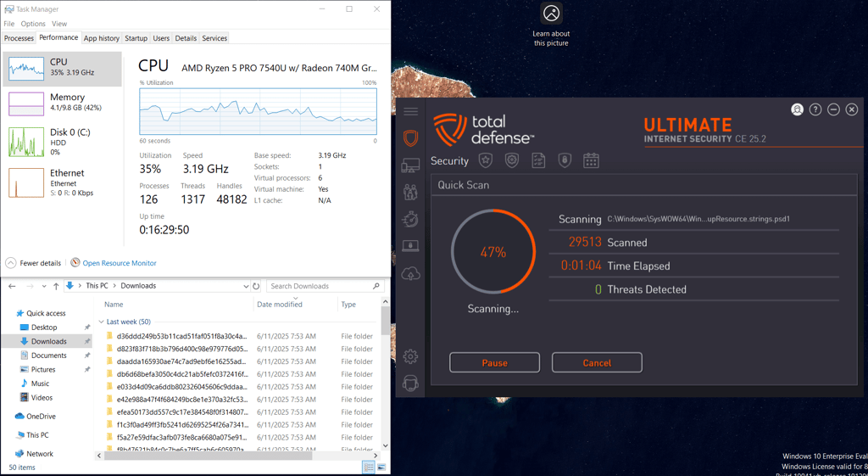The height and width of the screenshot is (476, 868).
Task: Switch to the Details tab
Action: (x=186, y=38)
